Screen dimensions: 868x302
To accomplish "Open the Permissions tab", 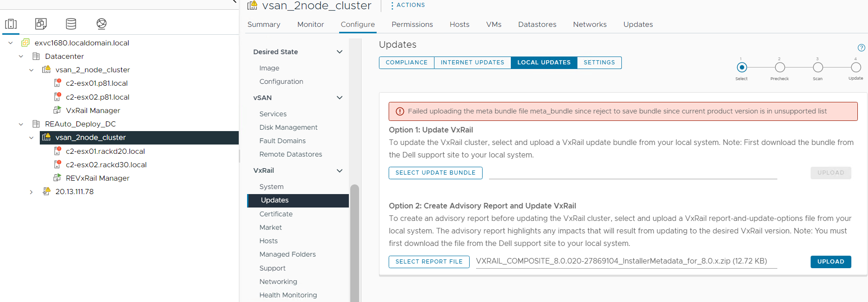I will (x=412, y=25).
